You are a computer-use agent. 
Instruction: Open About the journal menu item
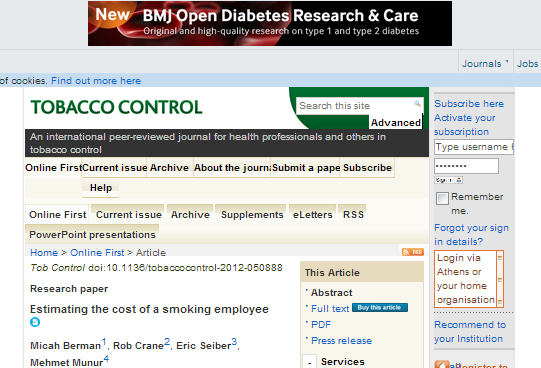coord(232,168)
